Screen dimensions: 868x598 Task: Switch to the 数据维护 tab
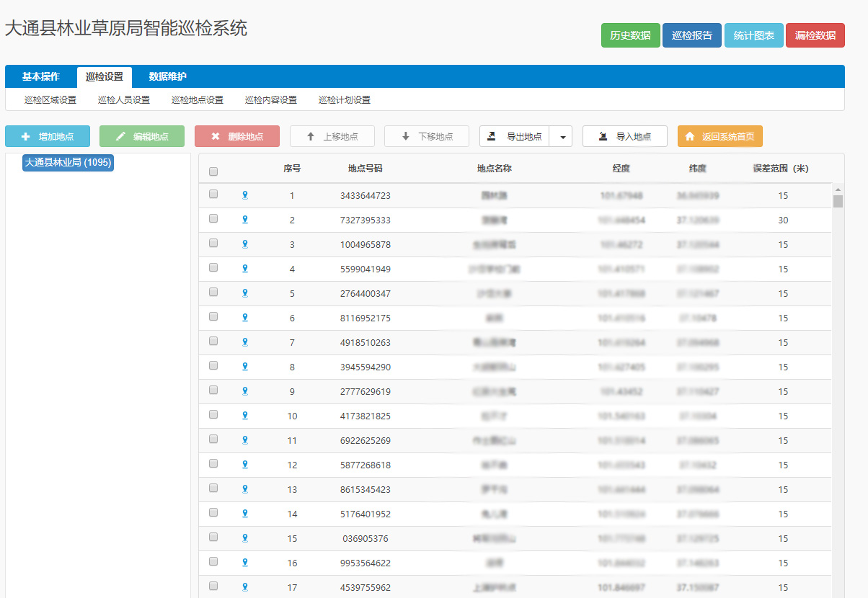click(167, 76)
